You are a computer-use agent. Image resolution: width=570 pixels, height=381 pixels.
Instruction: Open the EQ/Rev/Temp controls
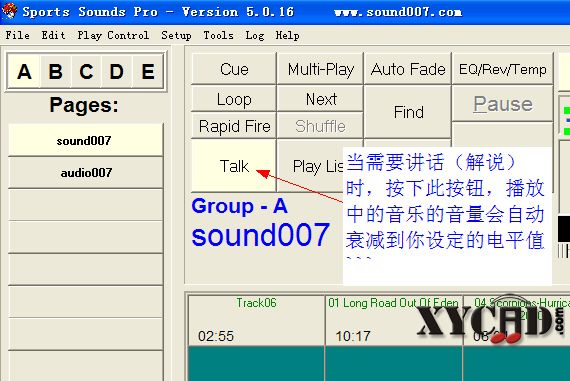[503, 69]
